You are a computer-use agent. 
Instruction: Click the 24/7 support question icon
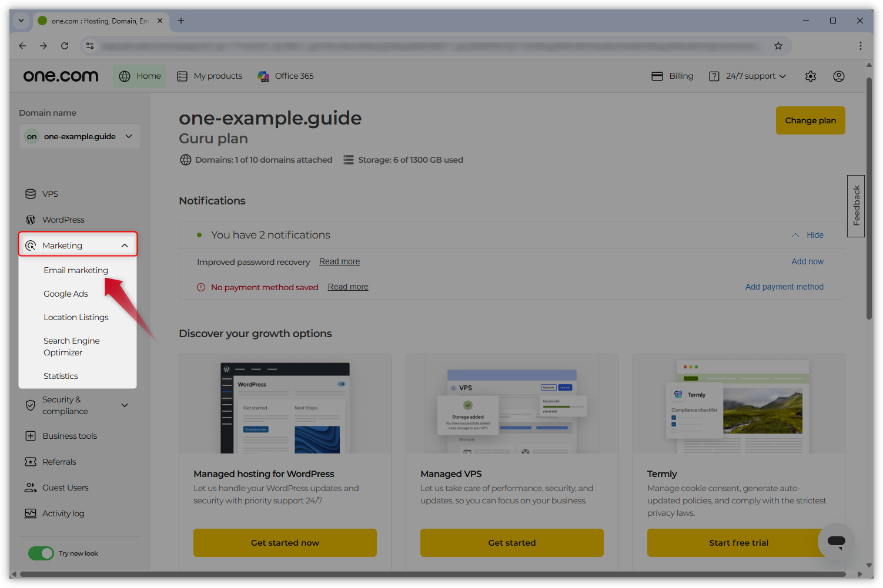click(714, 76)
